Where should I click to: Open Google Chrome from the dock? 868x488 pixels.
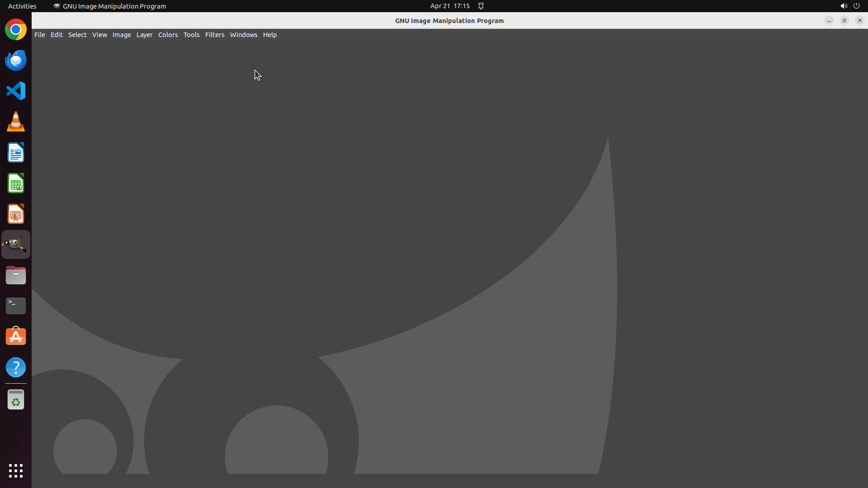coord(16,30)
